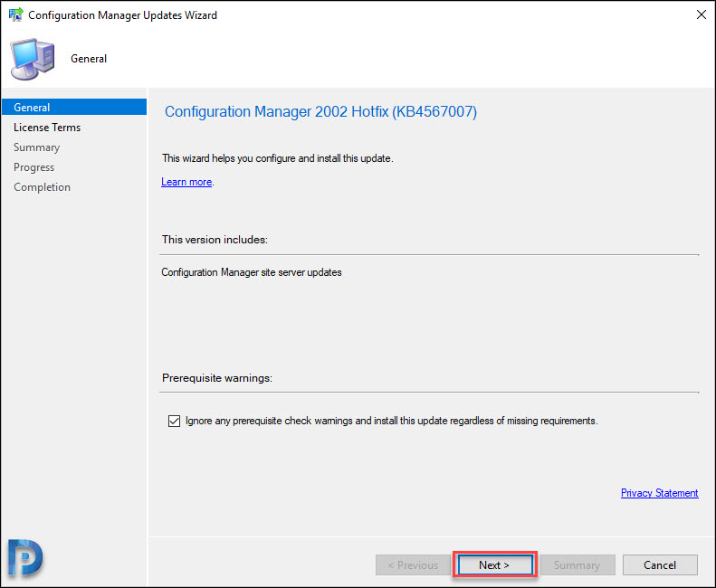Click the Cancel button
Viewport: 716px width, 588px height.
click(x=660, y=564)
